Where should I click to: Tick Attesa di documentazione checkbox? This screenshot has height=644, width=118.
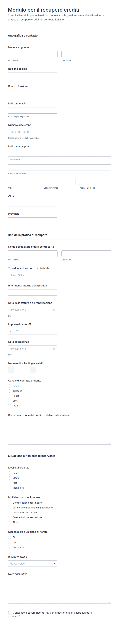point(10,517)
